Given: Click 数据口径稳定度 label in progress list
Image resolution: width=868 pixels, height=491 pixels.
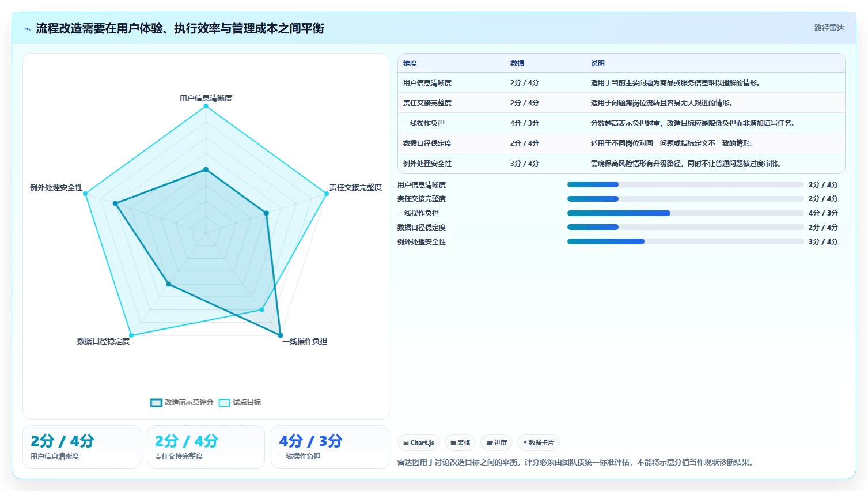Looking at the screenshot, I should tap(422, 228).
